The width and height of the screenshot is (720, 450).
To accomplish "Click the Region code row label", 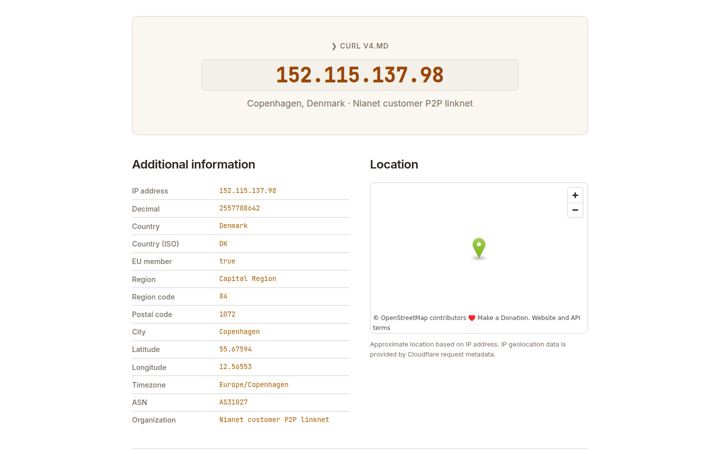I will [x=153, y=297].
